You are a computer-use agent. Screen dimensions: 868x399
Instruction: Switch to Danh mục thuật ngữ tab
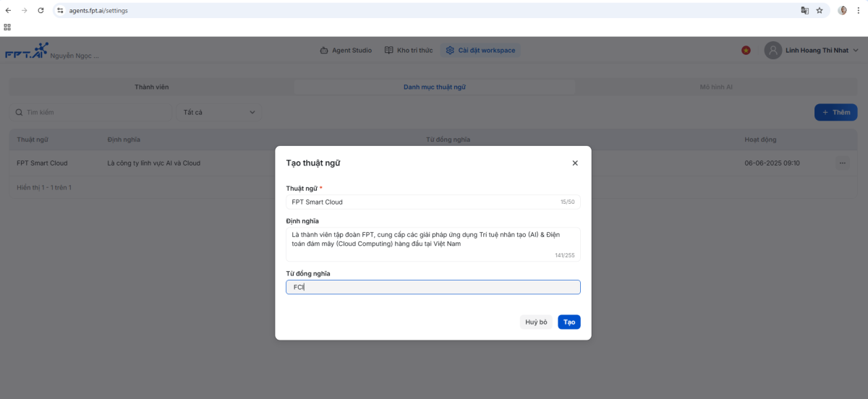434,87
